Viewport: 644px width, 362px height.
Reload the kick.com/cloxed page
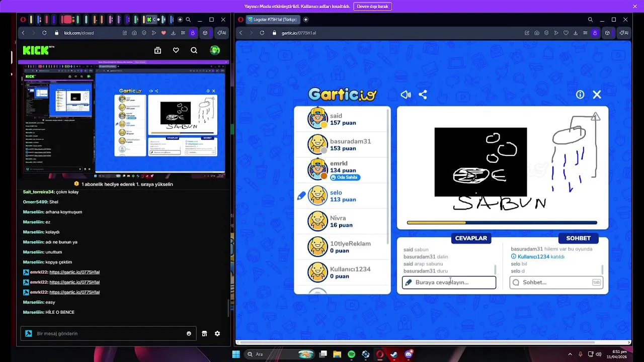(x=44, y=33)
